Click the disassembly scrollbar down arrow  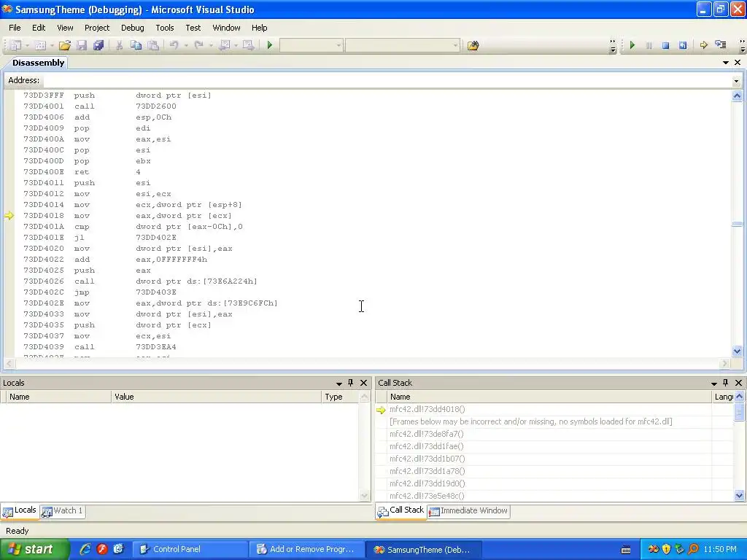[x=737, y=351]
